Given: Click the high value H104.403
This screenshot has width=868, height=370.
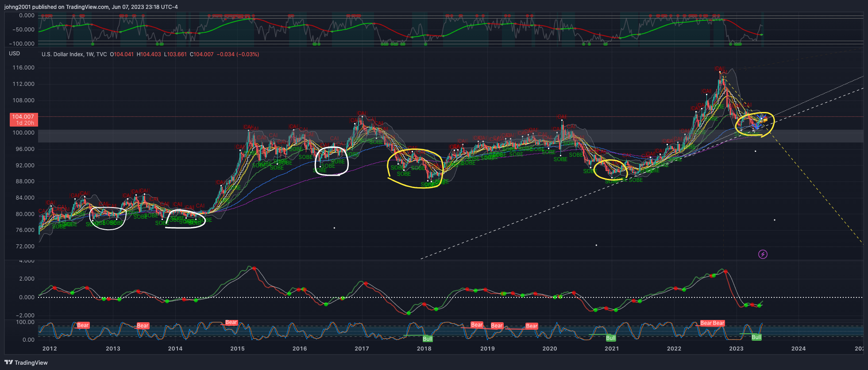Looking at the screenshot, I should click(149, 54).
